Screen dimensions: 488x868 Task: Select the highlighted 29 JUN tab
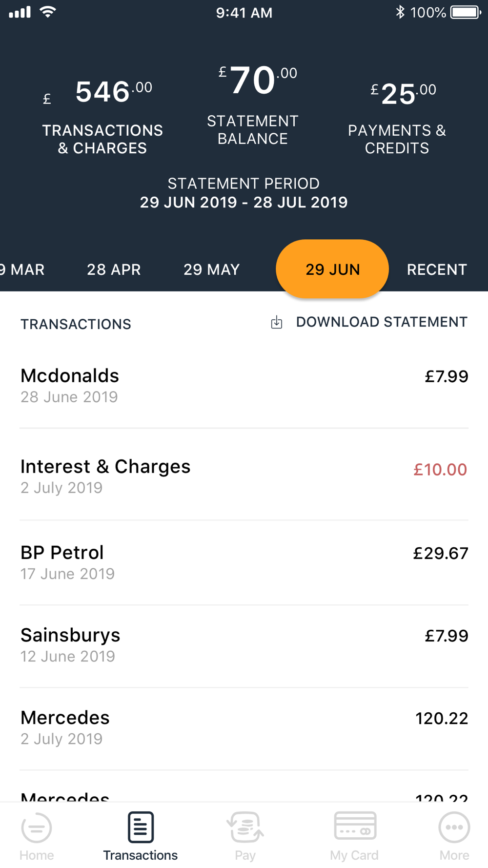[332, 269]
